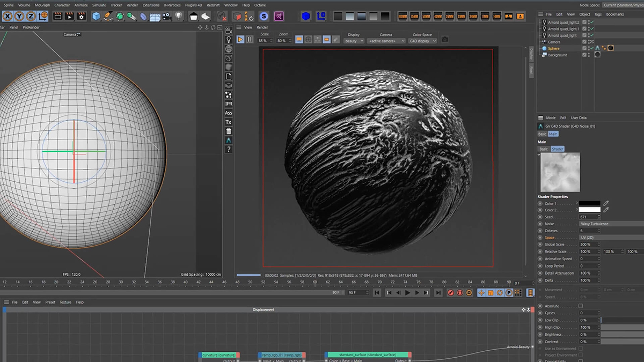The width and height of the screenshot is (644, 362).
Task: Click the Low Clip slider bar
Action: click(x=622, y=320)
